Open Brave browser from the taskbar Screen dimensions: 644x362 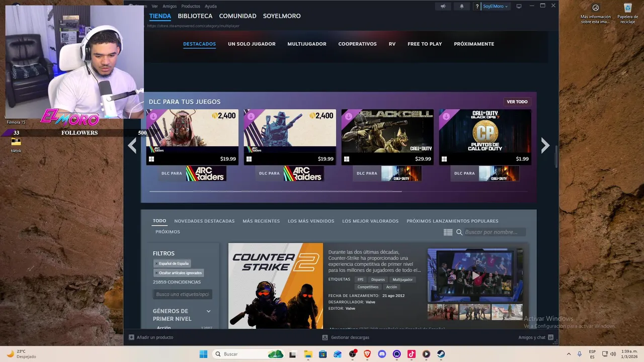367,354
